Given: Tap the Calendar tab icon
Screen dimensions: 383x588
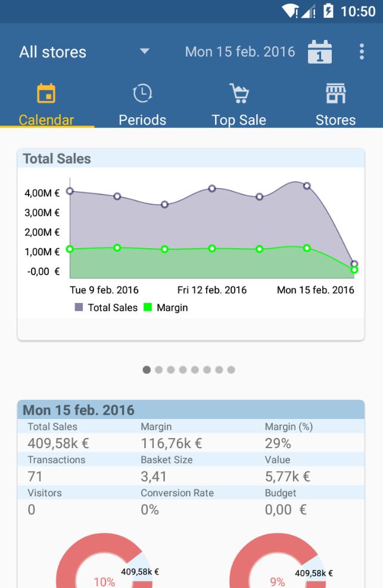Looking at the screenshot, I should [x=46, y=93].
